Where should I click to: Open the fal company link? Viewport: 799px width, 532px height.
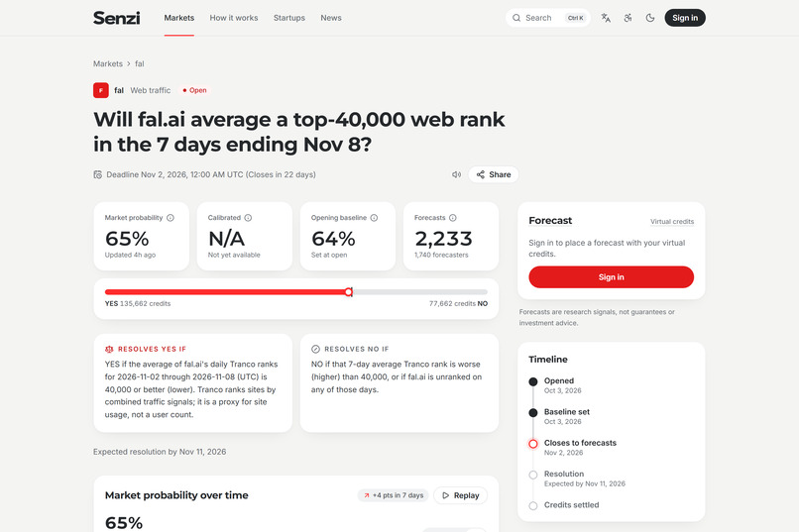point(119,90)
